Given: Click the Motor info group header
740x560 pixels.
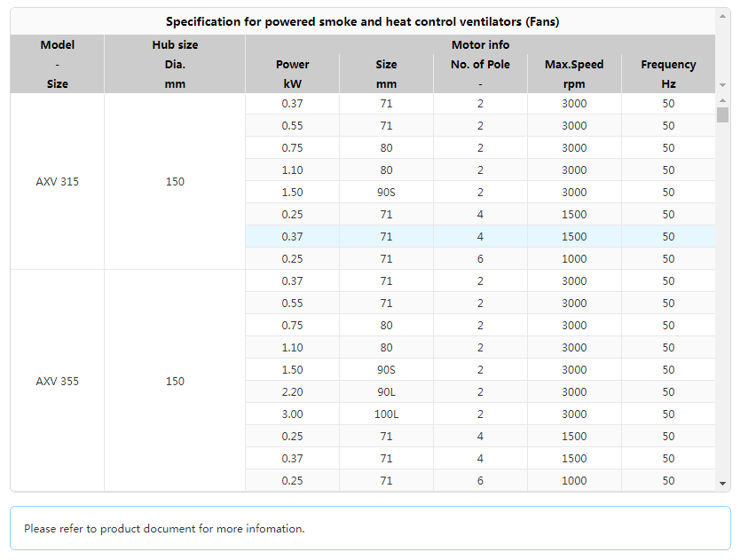Looking at the screenshot, I should [x=480, y=44].
